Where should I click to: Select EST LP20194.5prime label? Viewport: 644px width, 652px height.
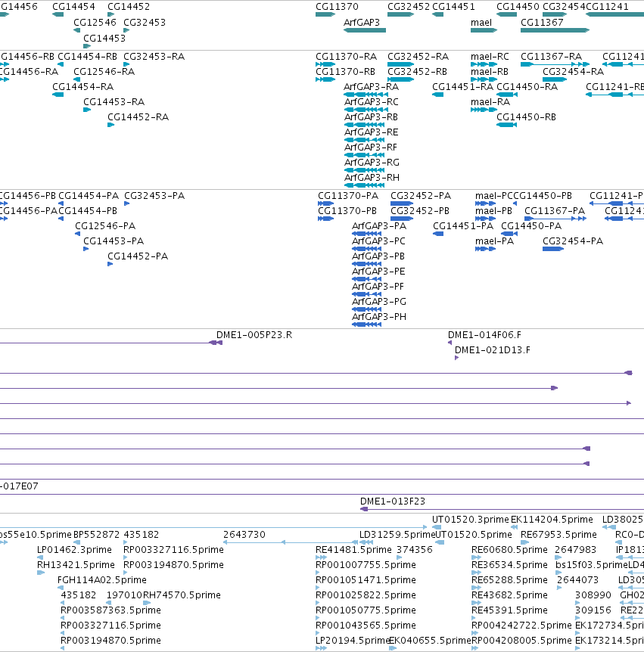353,641
